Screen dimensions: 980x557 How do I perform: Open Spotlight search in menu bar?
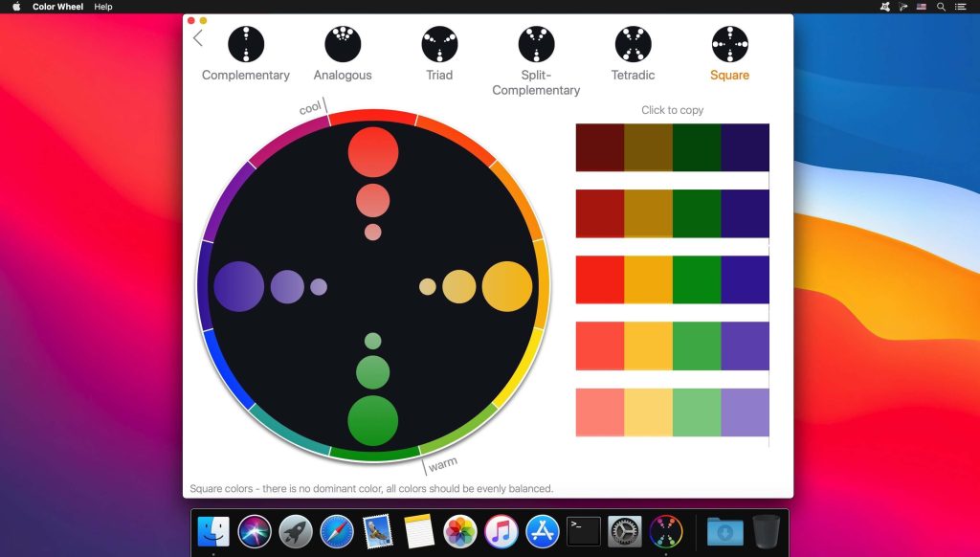click(x=941, y=7)
